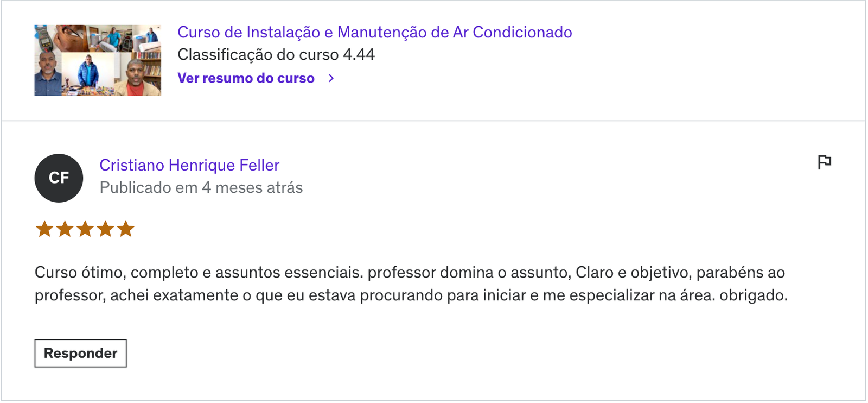The height and width of the screenshot is (403, 868).
Task: Report the review using the flag icon
Action: point(824,162)
